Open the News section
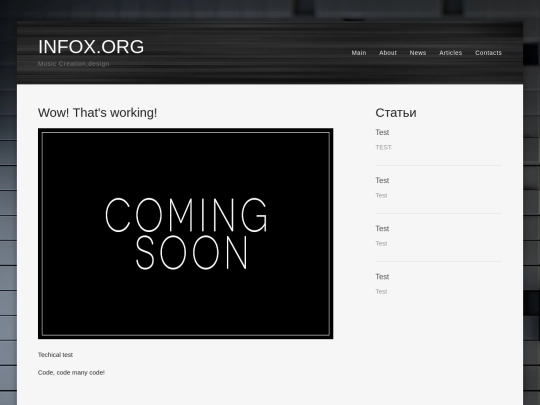The image size is (540, 405). [418, 53]
